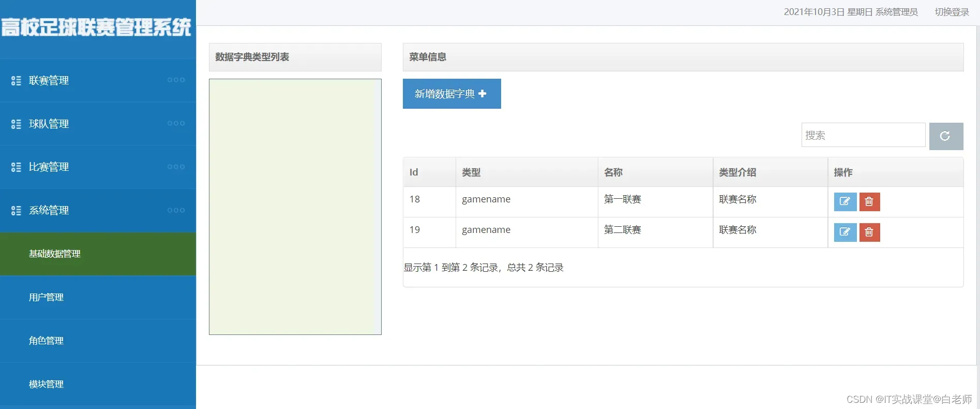Edit the row with Id 18

pos(845,201)
